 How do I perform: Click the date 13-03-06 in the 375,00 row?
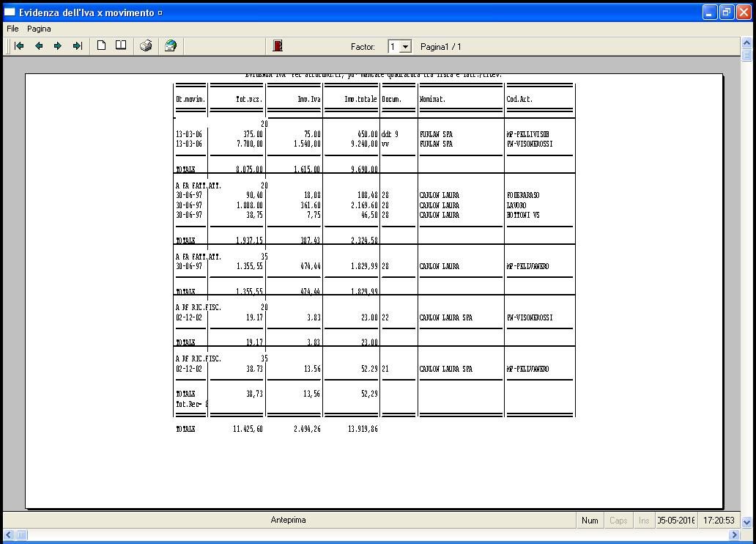point(189,134)
